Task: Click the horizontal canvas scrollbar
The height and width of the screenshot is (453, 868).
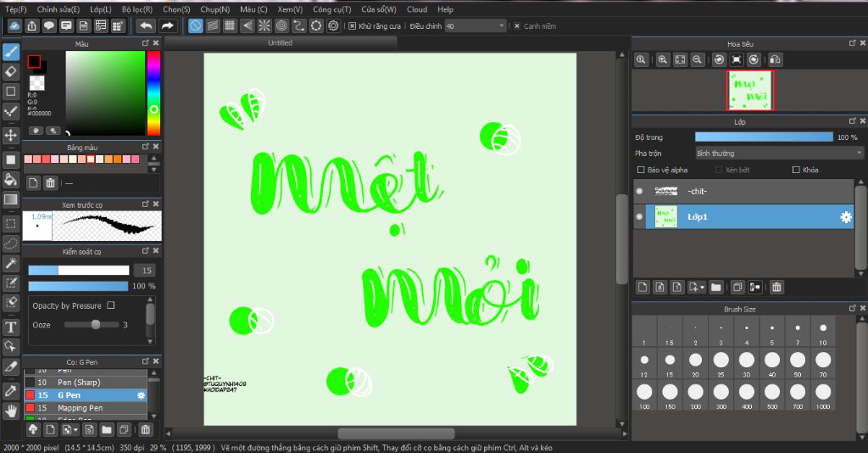Action: [396, 433]
